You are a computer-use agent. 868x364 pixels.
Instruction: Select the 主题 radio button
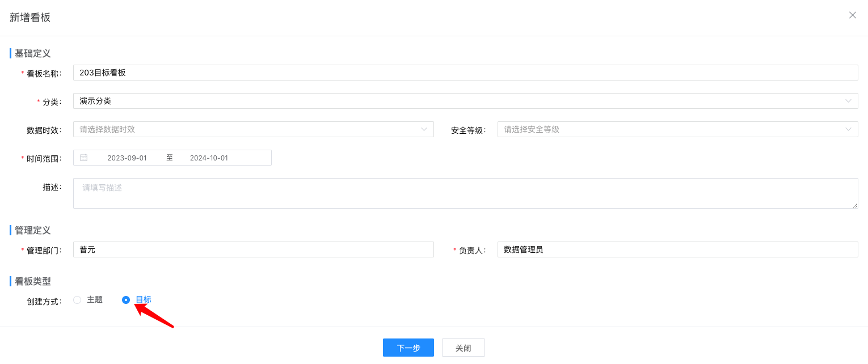77,300
